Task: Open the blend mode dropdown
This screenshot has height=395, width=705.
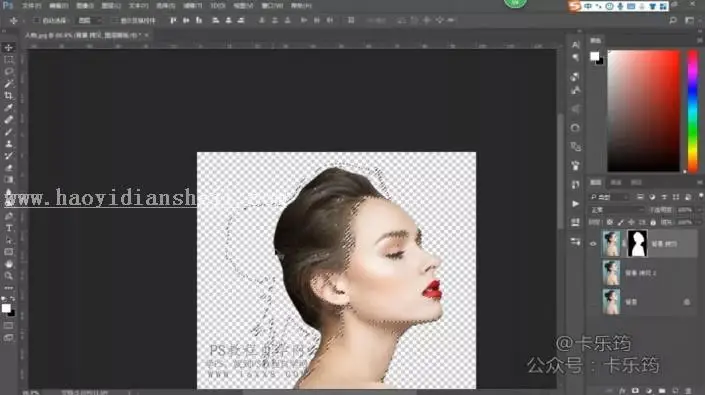Action: click(x=616, y=210)
